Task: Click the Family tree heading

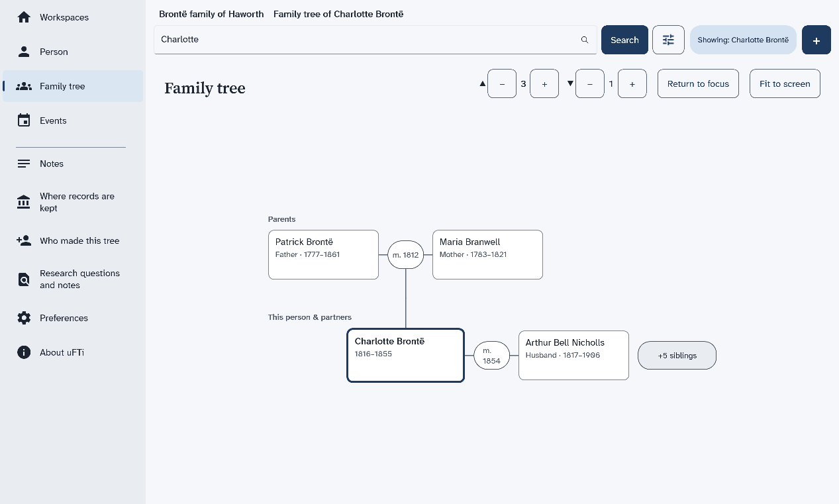Action: click(205, 88)
